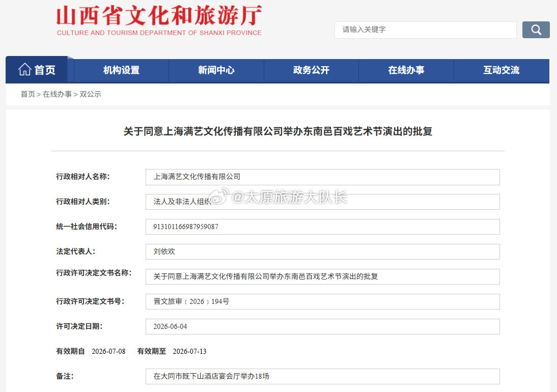Click 在线办事 breadcrumb link
This screenshot has height=392, width=557.
pos(57,94)
